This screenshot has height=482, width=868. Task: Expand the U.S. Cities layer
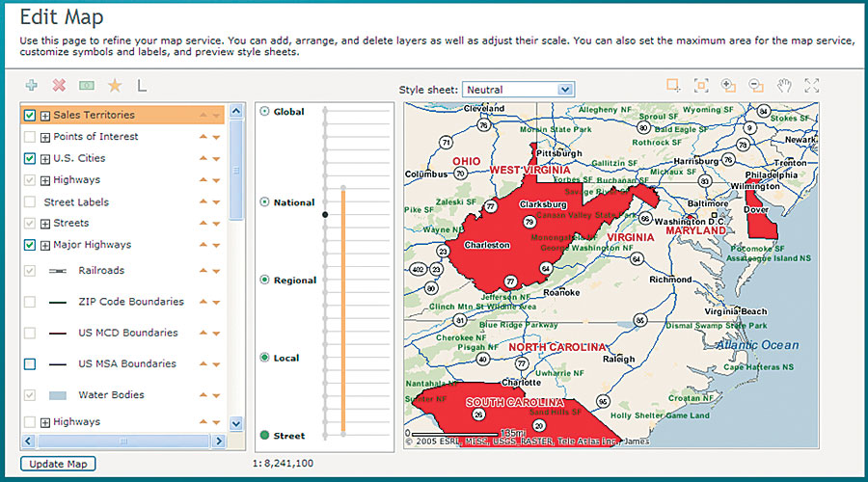click(45, 159)
